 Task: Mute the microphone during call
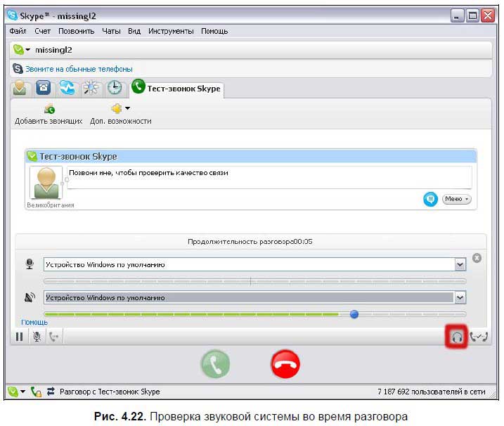coord(37,337)
